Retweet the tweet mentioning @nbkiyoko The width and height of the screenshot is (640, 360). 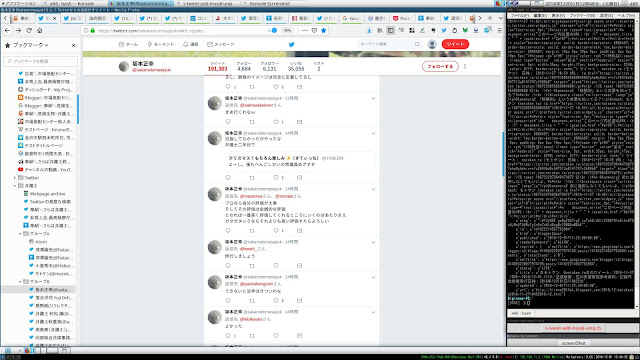click(x=252, y=336)
